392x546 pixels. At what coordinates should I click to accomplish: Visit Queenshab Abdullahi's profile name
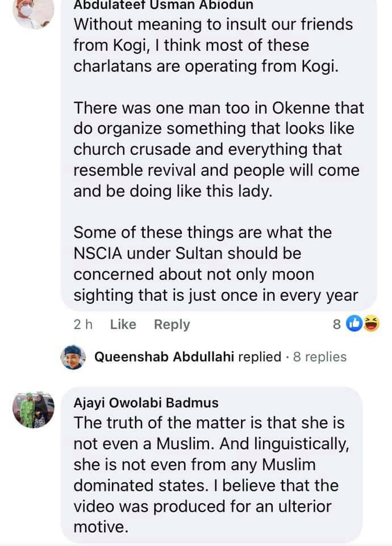pos(164,357)
